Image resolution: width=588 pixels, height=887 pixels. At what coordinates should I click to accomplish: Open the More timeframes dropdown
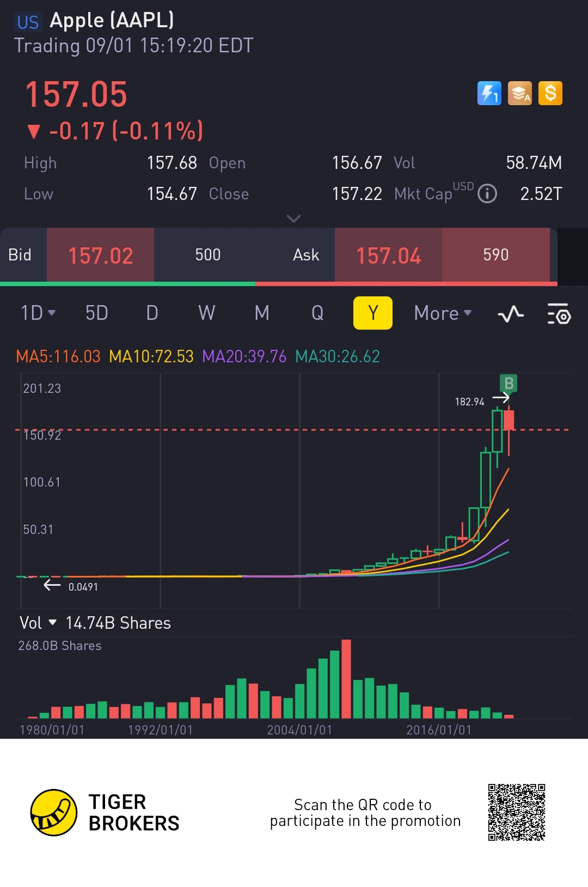point(443,313)
